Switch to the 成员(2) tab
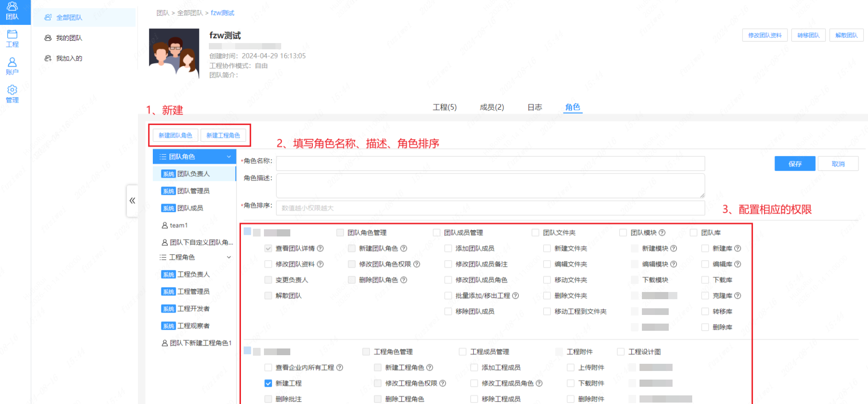 click(x=492, y=107)
